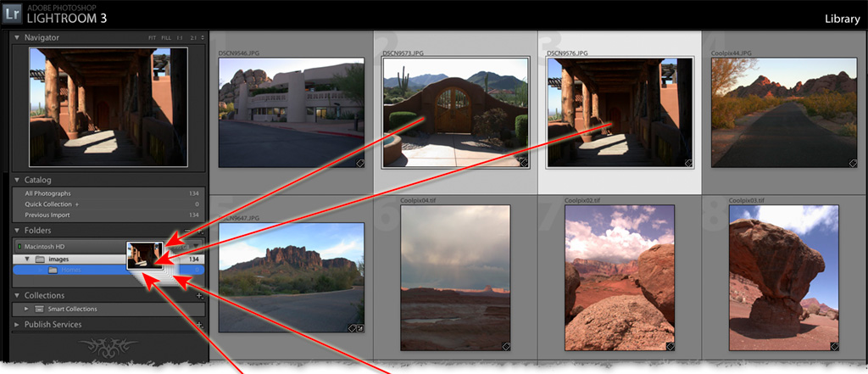This screenshot has height=374, width=868.
Task: Click the badge icon on DSCN9576.JPG thumbnail
Action: [688, 163]
